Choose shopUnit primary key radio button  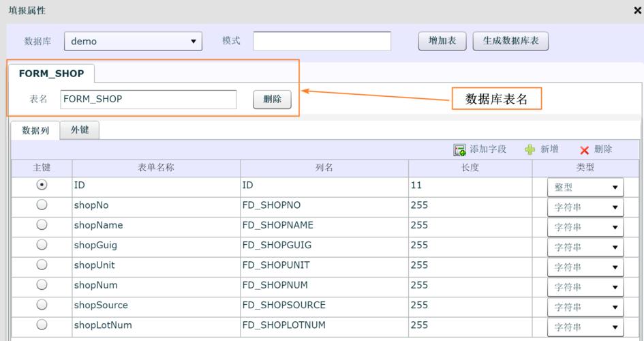[42, 265]
